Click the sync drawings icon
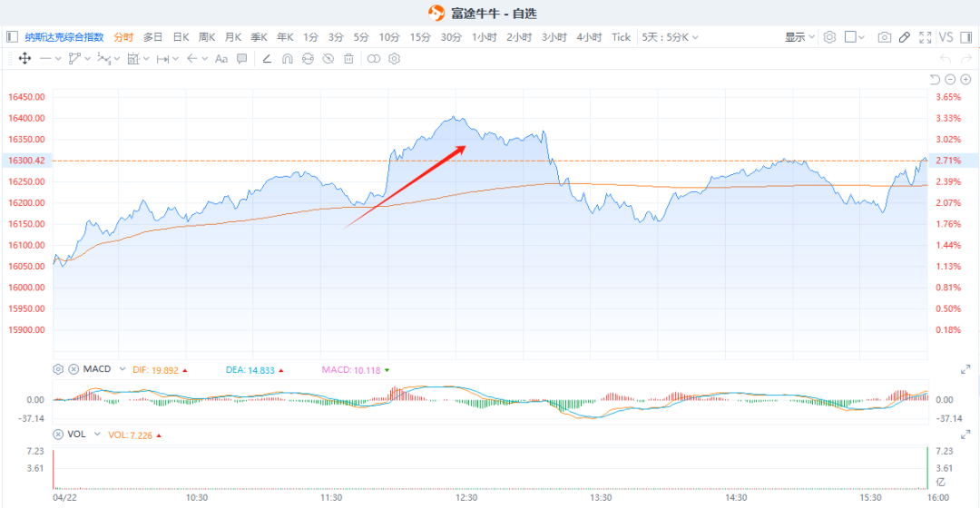This screenshot has width=980, height=508. 308,59
